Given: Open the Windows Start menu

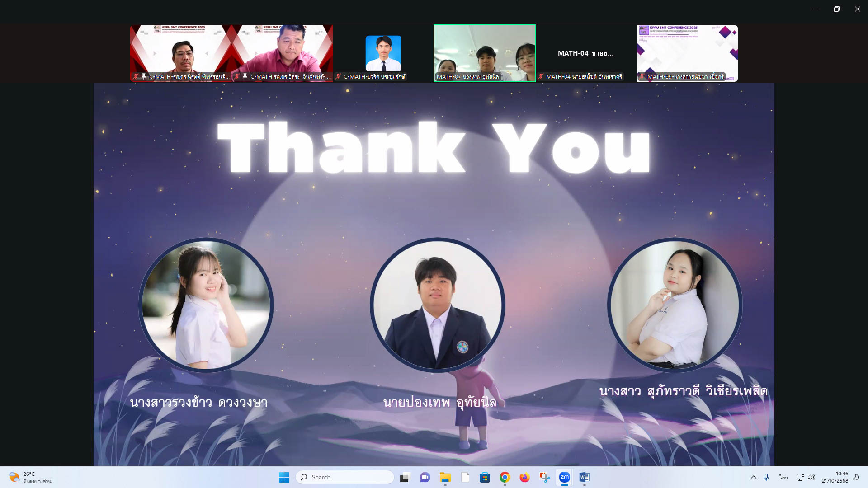Looking at the screenshot, I should 284,477.
